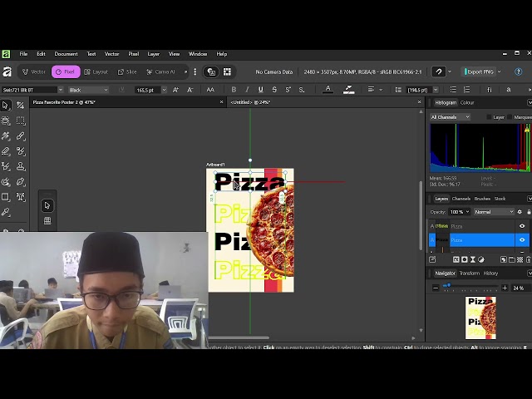Click the Export PNG button

pyautogui.click(x=479, y=71)
